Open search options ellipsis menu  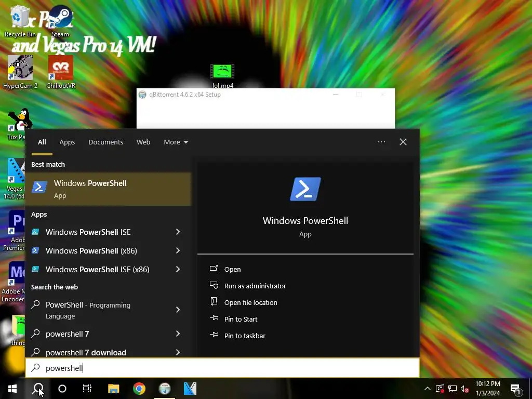tap(381, 142)
